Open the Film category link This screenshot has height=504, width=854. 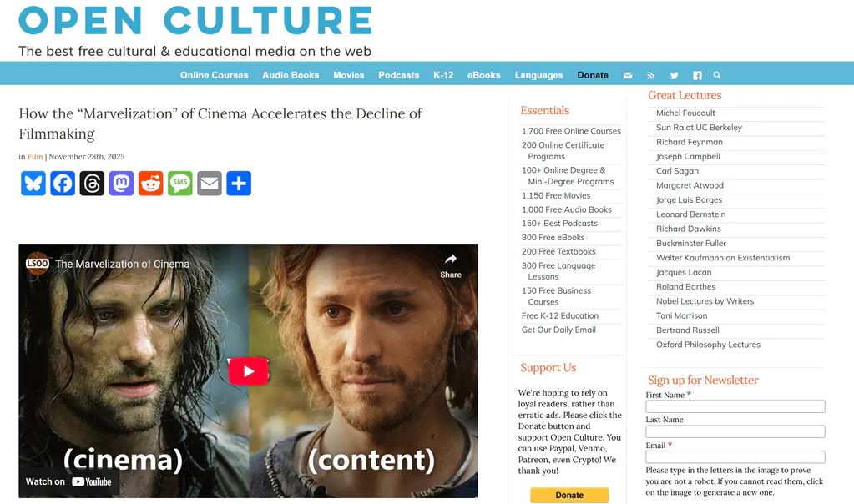pos(35,157)
